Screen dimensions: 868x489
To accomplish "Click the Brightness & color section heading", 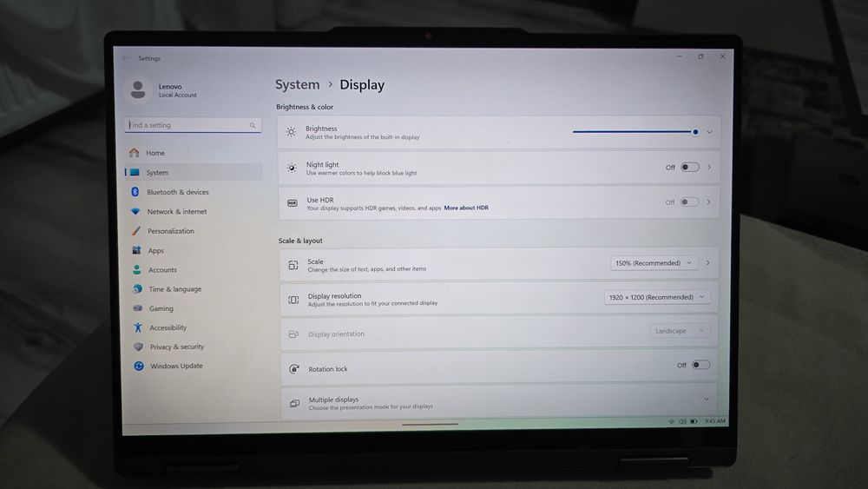I will 305,107.
